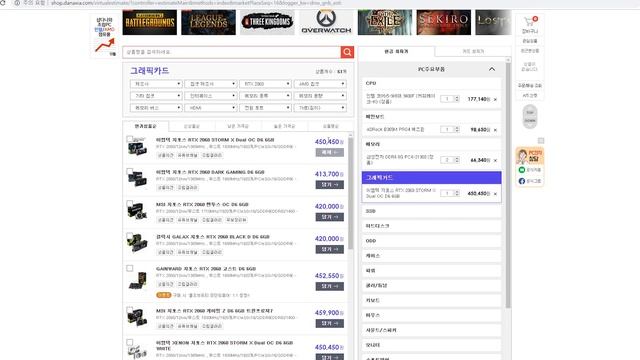The width and height of the screenshot is (640, 360).
Task: Select the 인기상품순 popularity sort tab
Action: pos(146,126)
